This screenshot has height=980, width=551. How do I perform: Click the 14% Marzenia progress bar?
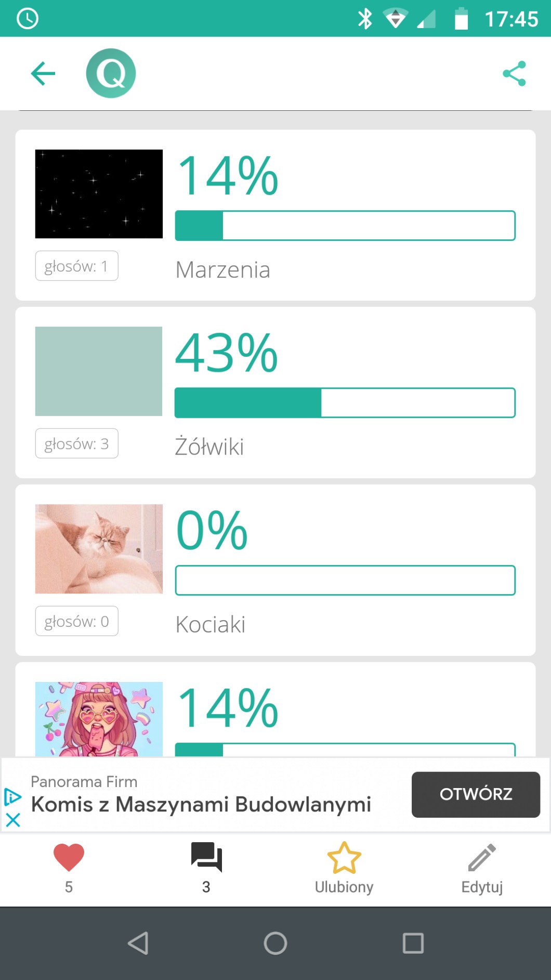345,226
